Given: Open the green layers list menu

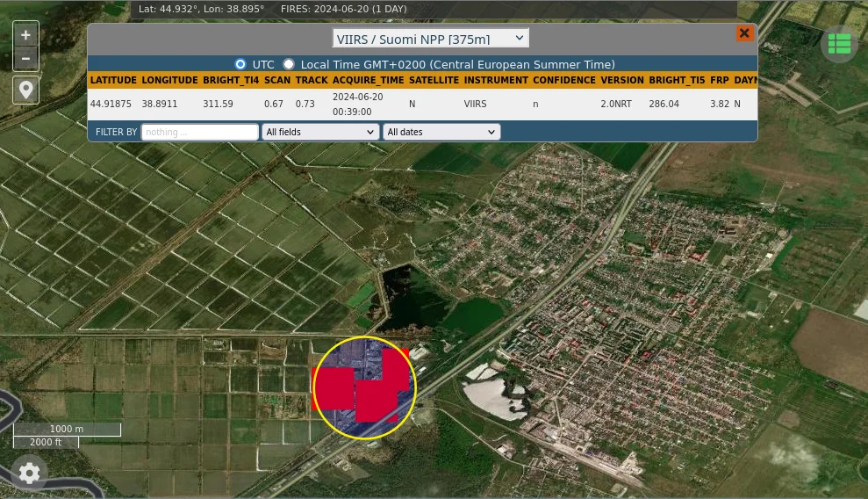Looking at the screenshot, I should 839,44.
